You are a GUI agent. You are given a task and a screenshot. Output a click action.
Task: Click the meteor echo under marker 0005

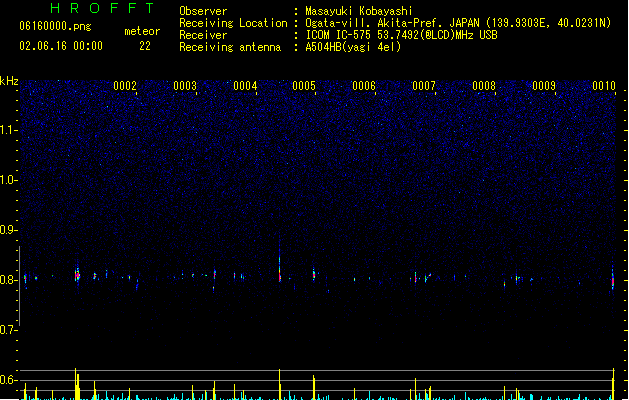click(314, 274)
